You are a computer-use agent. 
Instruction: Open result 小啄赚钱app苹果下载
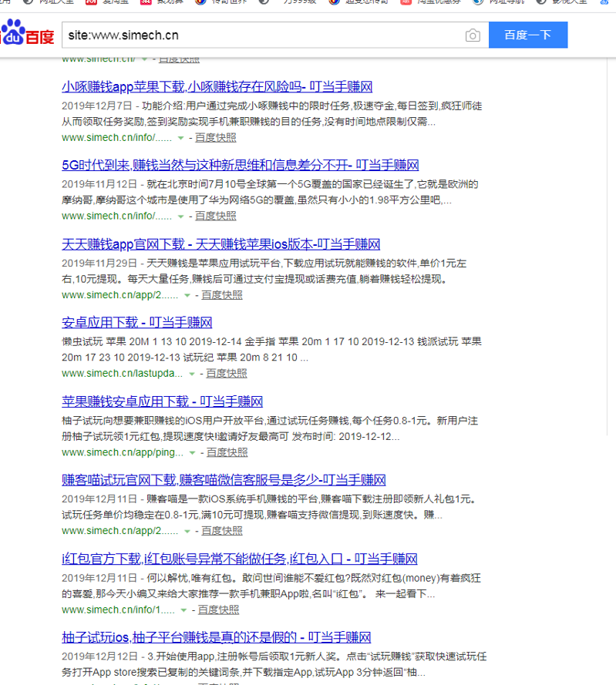217,87
